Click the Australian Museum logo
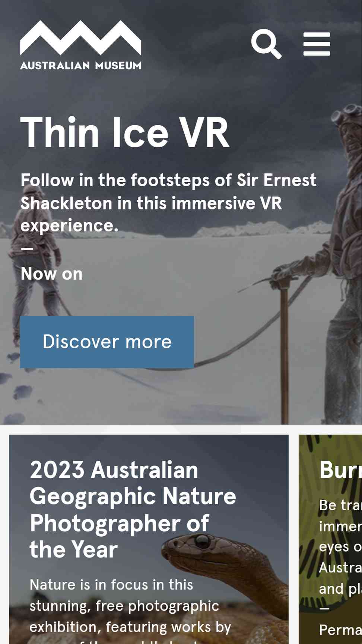362x644 pixels. 80,45
